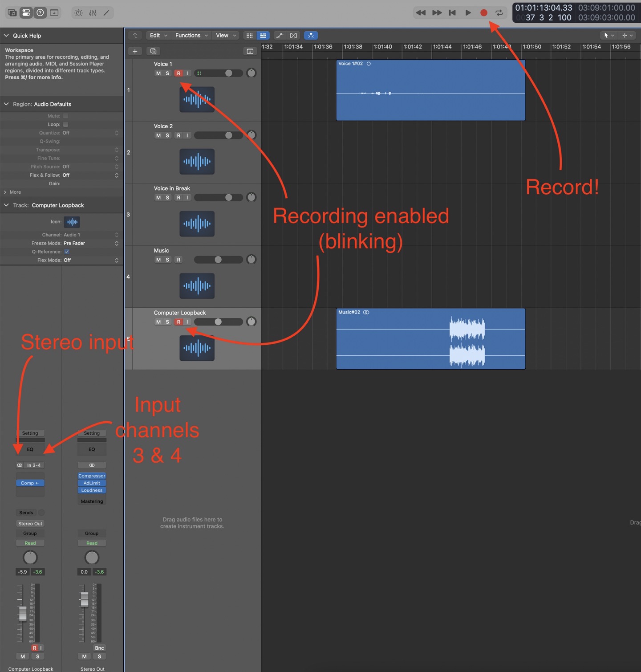Click the duplicate track icon
Image resolution: width=641 pixels, height=672 pixels.
[x=154, y=51]
